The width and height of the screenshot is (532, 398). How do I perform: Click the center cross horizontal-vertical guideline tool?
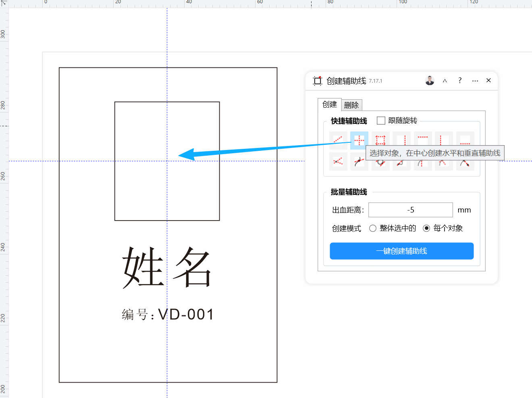359,140
